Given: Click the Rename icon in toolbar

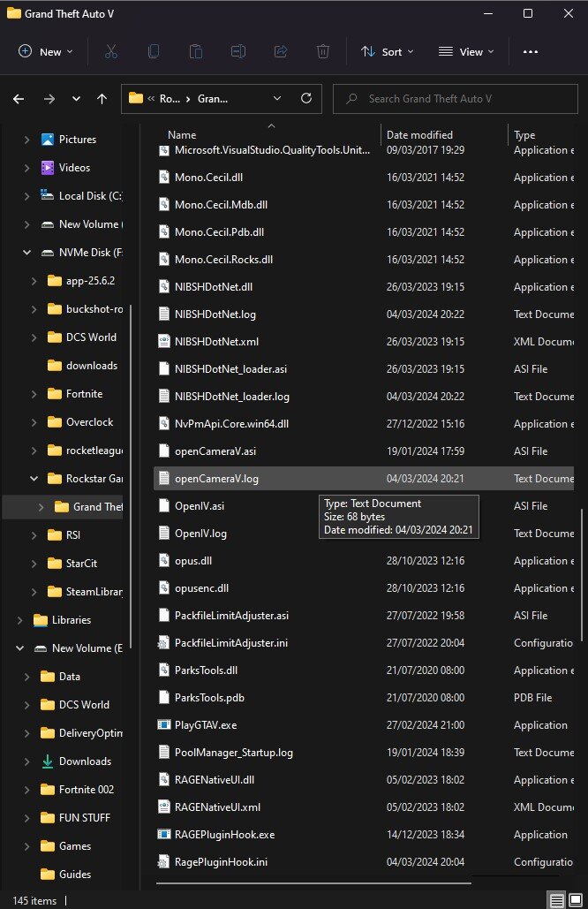Looking at the screenshot, I should pyautogui.click(x=238, y=51).
